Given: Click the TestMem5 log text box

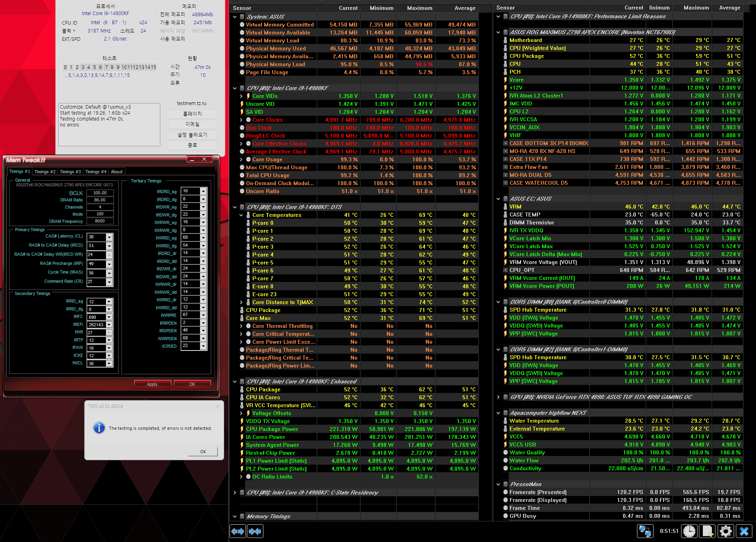Looking at the screenshot, I should point(110,125).
